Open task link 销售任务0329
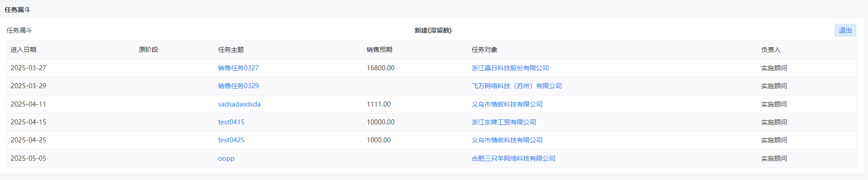 [x=238, y=86]
